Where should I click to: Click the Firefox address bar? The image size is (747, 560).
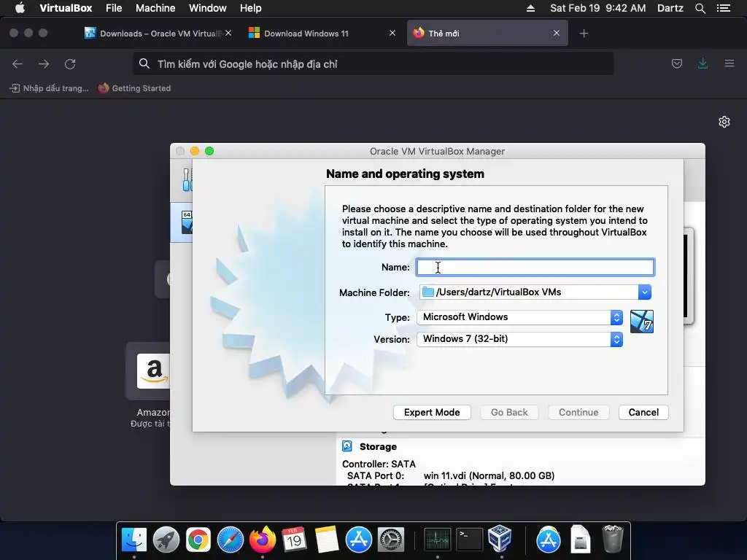373,64
